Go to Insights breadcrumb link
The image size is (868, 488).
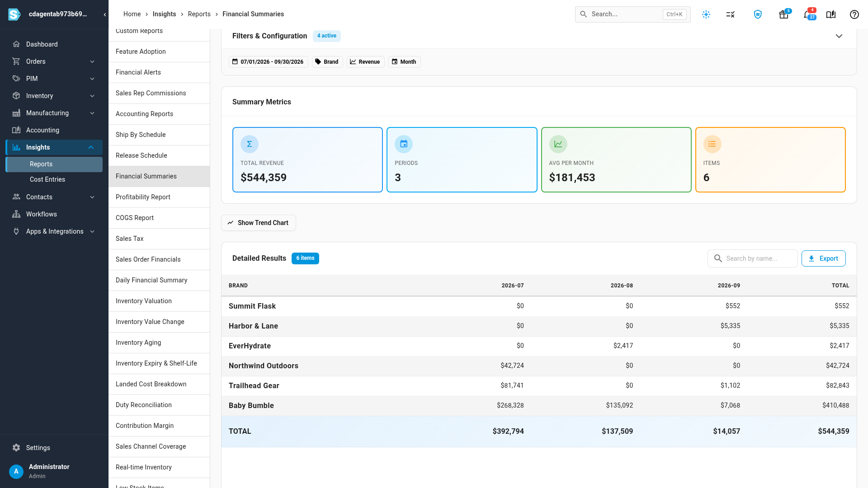pyautogui.click(x=164, y=14)
